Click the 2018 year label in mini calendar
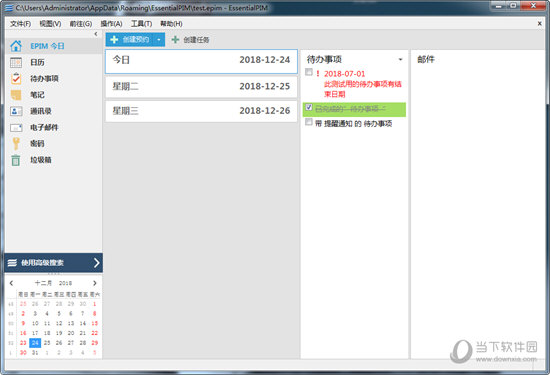The image size is (550, 375). 65,283
